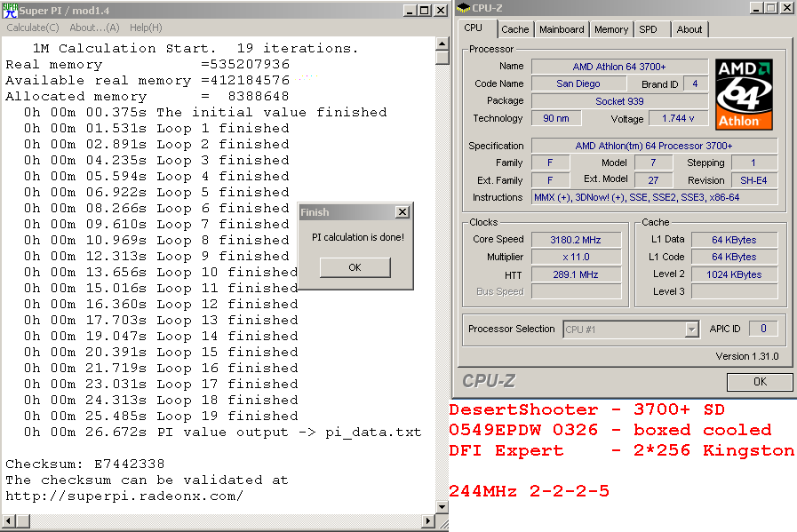Click the L1 Code value 64 KBytes
This screenshot has height=532, width=797.
pyautogui.click(x=735, y=257)
